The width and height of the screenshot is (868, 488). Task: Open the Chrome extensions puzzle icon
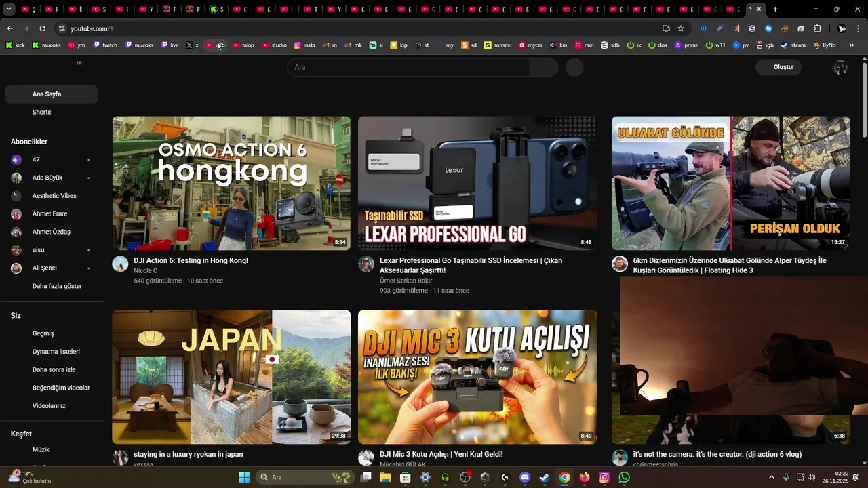(817, 28)
